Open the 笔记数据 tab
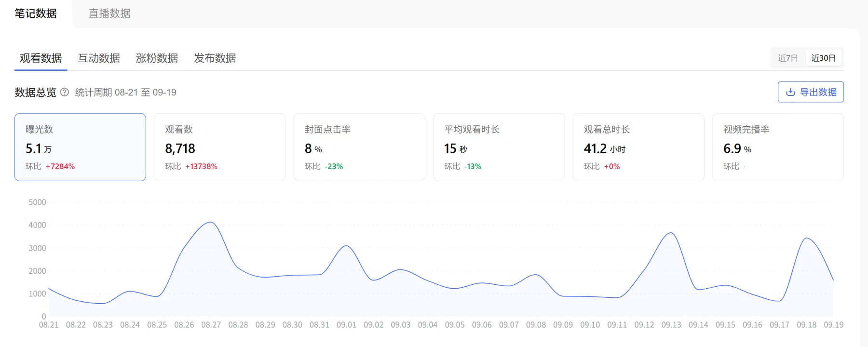 point(36,13)
